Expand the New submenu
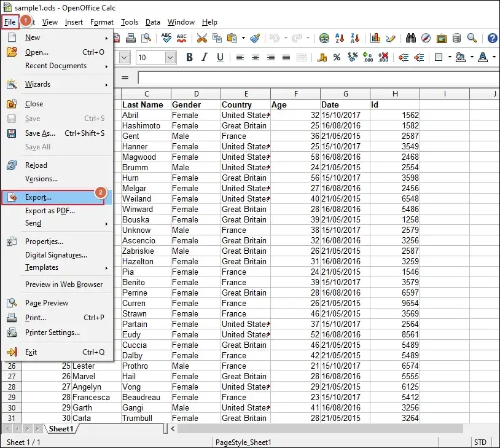The height and width of the screenshot is (448, 500). [57, 37]
